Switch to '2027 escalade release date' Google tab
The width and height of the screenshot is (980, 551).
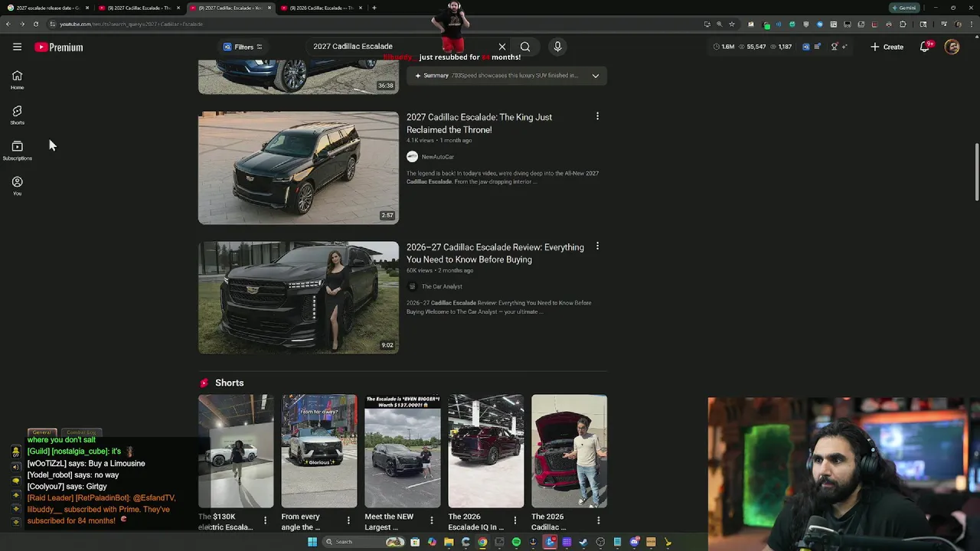46,8
